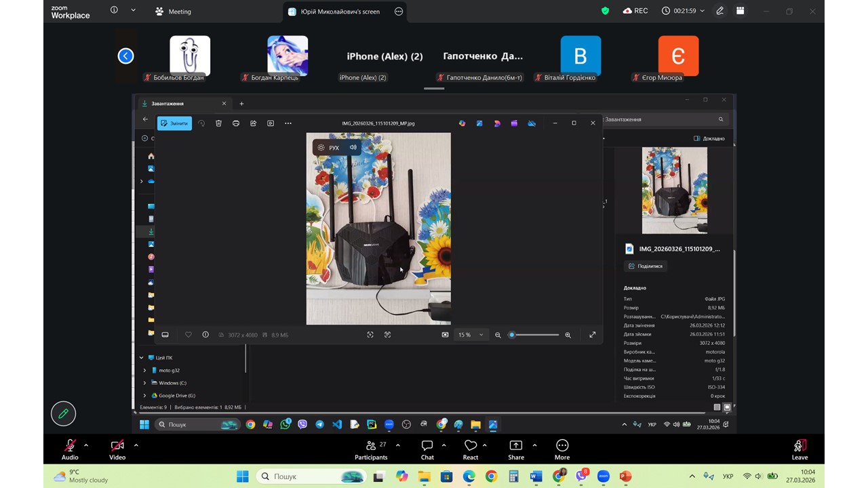The width and height of the screenshot is (868, 488).
Task: Turn on camera with Video button
Action: tap(117, 448)
